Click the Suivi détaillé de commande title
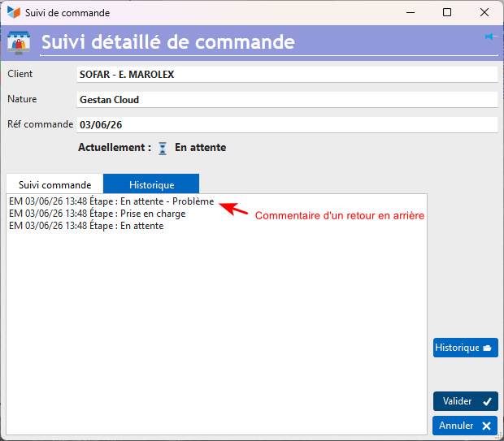This screenshot has height=441, width=504. [167, 41]
